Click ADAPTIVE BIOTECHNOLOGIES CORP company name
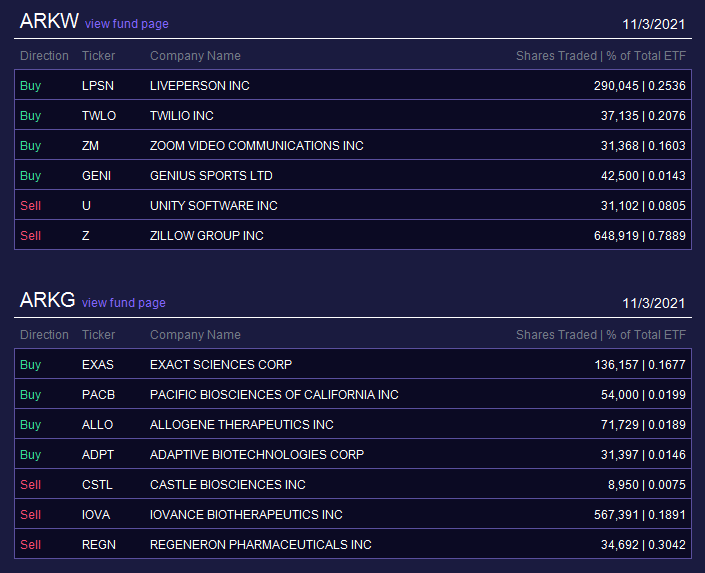The height and width of the screenshot is (573, 705). pos(257,455)
